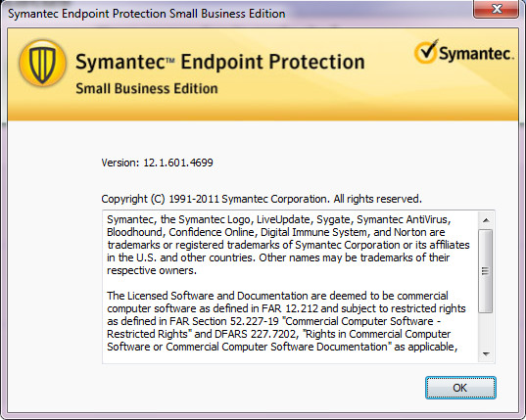
Task: Click the Bloodhound, Confidence Online text line
Action: 276,232
